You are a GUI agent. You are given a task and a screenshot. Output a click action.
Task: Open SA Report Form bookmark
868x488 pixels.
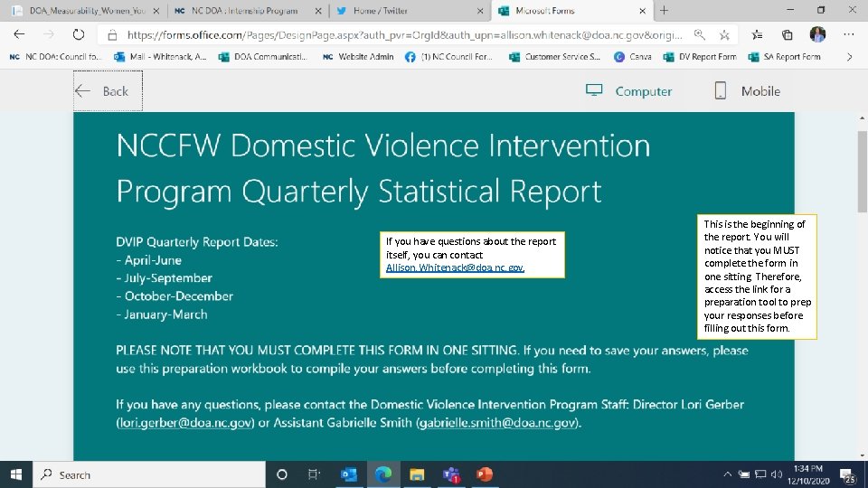(785, 56)
